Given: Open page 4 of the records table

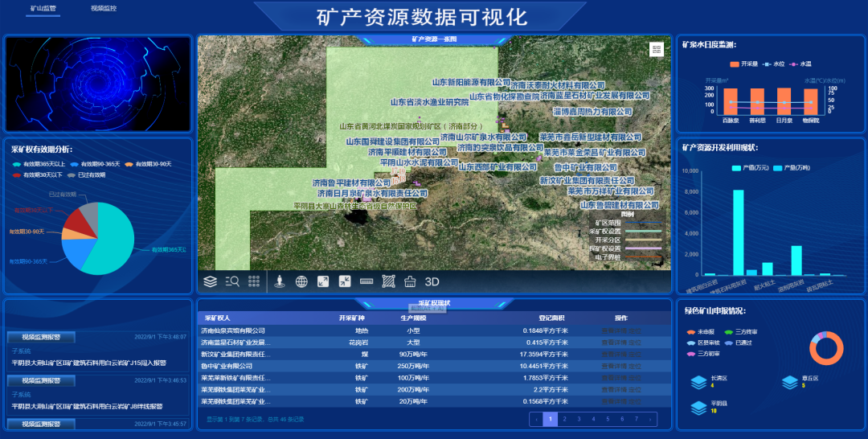Looking at the screenshot, I should tap(593, 419).
